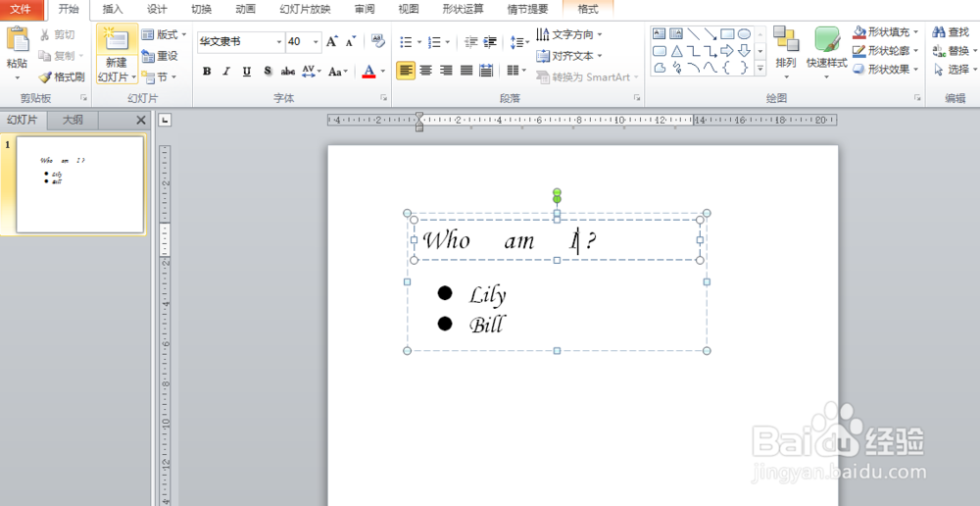The height and width of the screenshot is (506, 980).
Task: Open the Arrange (排列) menu
Action: [786, 53]
